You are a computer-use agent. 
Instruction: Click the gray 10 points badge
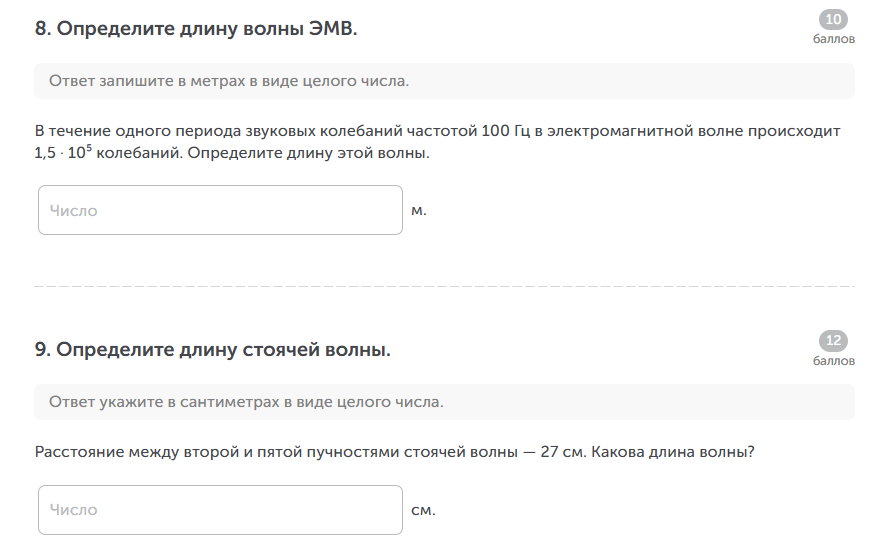pos(833,20)
